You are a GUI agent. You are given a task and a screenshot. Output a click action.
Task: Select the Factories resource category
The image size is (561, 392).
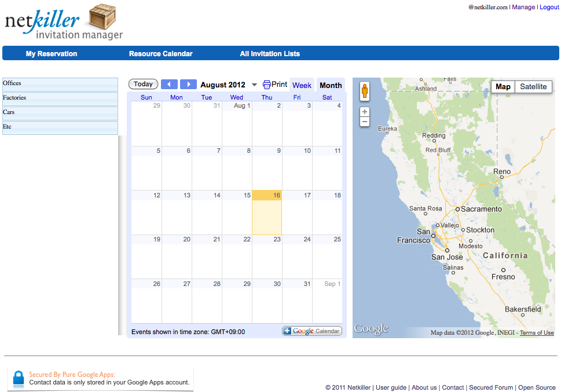click(60, 99)
